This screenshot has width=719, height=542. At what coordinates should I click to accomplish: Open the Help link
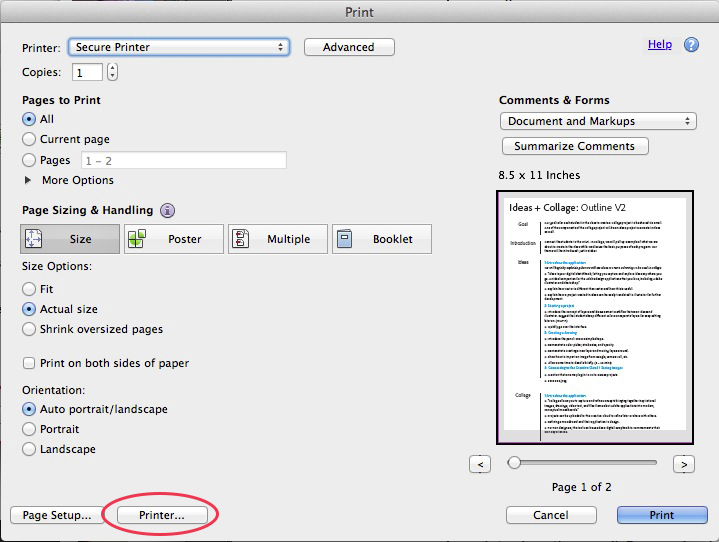tap(659, 45)
